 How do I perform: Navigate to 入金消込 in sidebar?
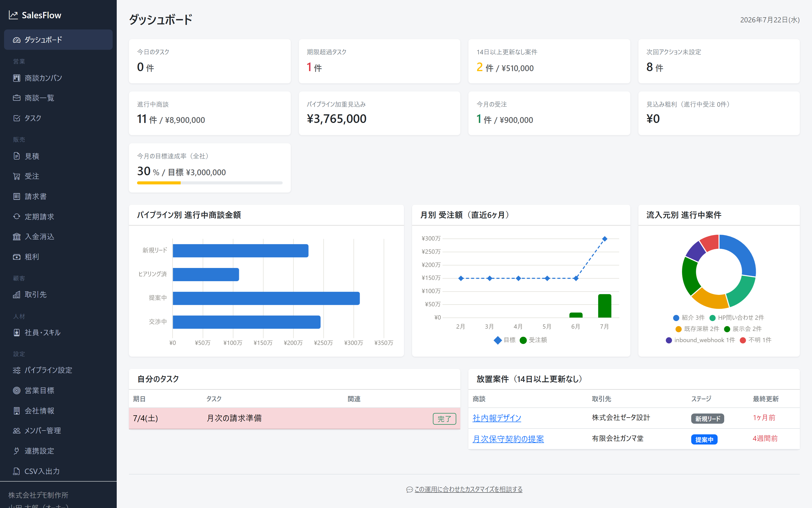[58, 236]
